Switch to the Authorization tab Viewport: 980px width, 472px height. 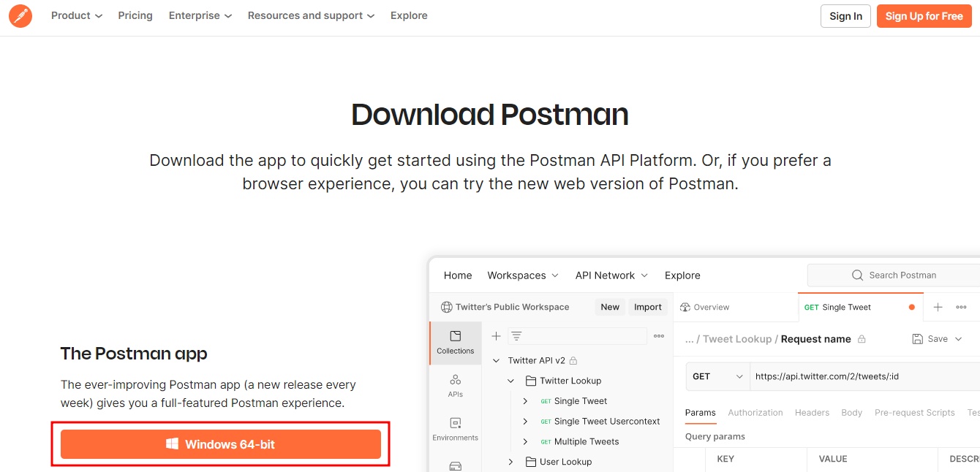[x=755, y=413]
